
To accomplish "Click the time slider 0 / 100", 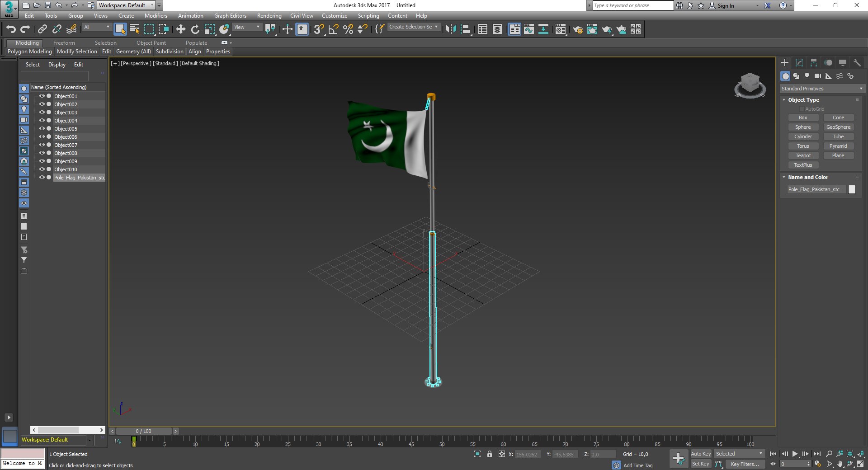I will [x=144, y=431].
